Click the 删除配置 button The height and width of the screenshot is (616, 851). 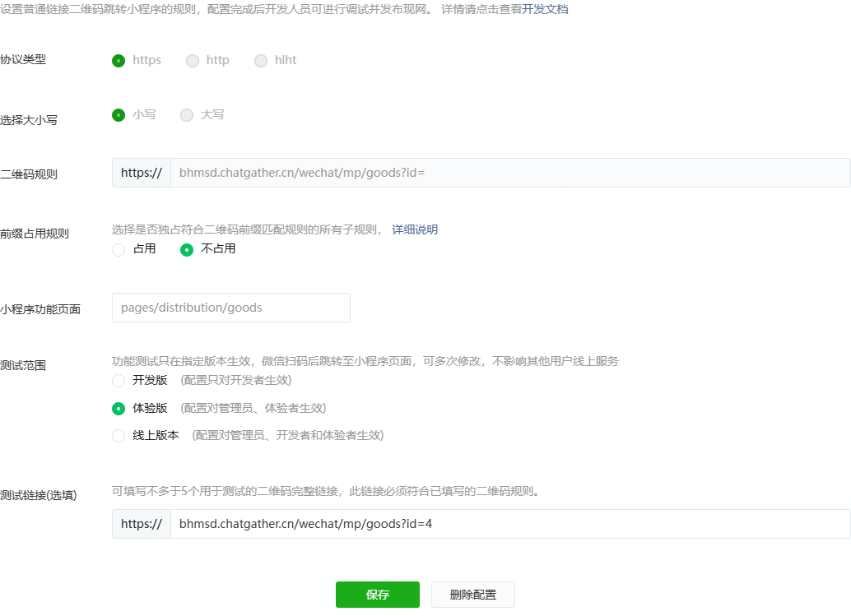click(x=473, y=595)
